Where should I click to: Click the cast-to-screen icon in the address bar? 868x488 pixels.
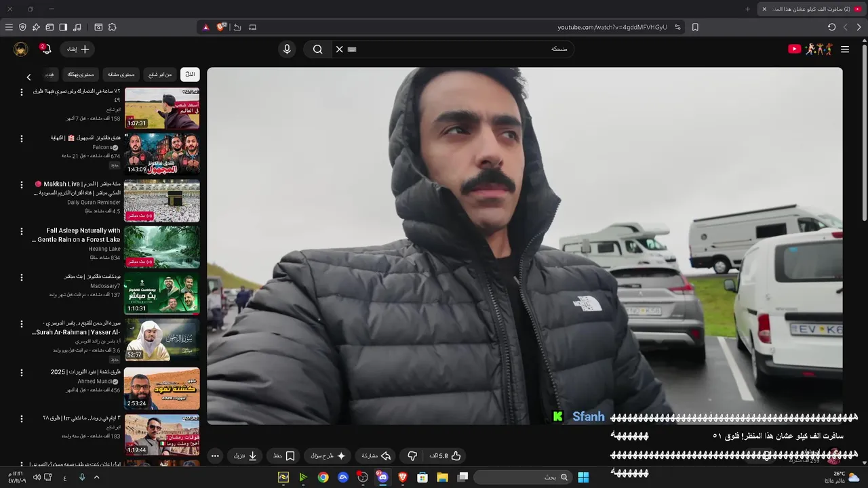click(x=253, y=27)
